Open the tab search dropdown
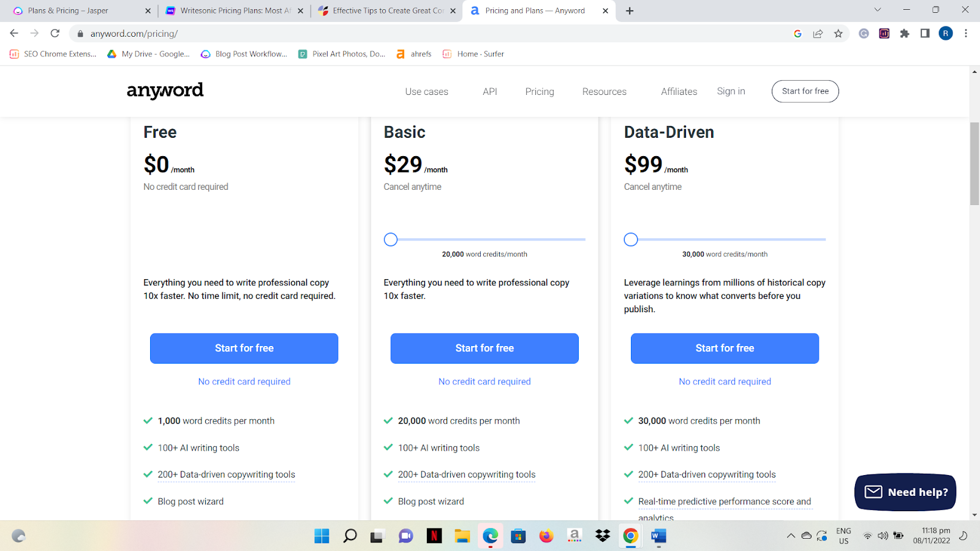The height and width of the screenshot is (551, 980). (x=877, y=10)
